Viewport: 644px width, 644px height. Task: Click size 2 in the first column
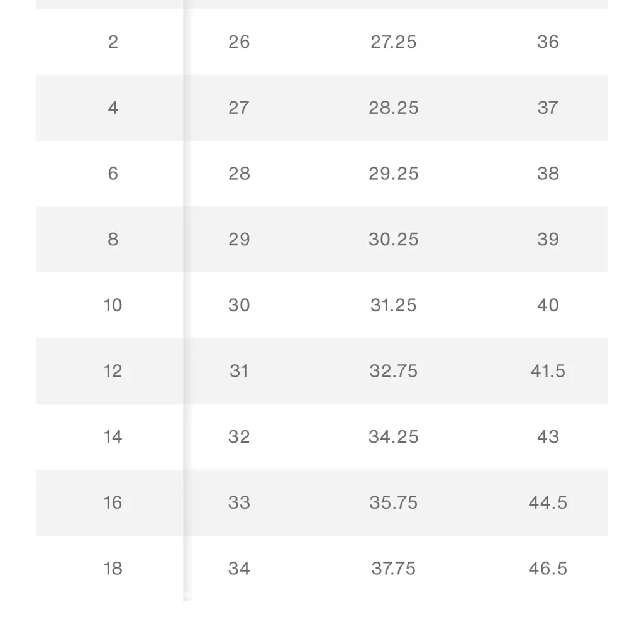(x=113, y=42)
